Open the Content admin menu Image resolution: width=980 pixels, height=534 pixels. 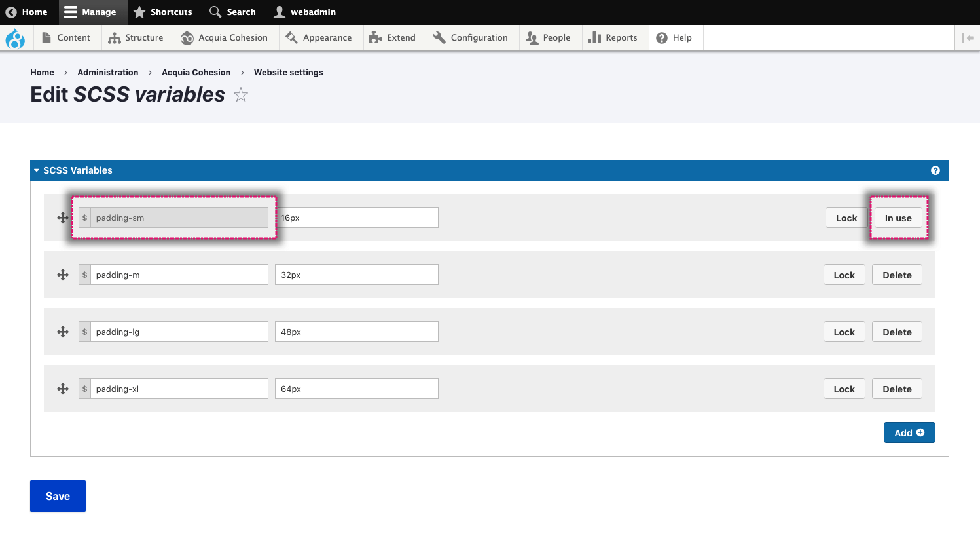click(x=66, y=38)
